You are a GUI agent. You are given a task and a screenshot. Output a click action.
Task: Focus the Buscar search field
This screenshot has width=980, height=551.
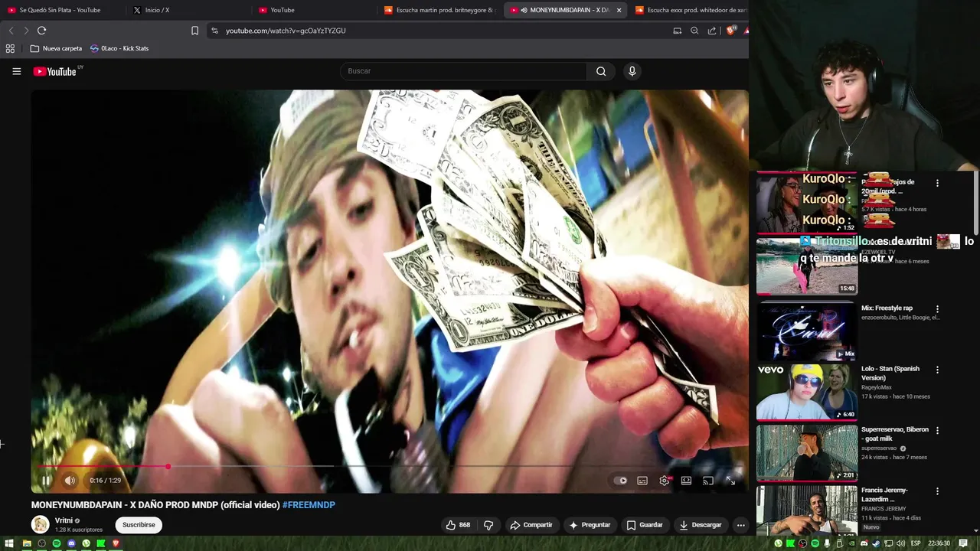point(464,71)
